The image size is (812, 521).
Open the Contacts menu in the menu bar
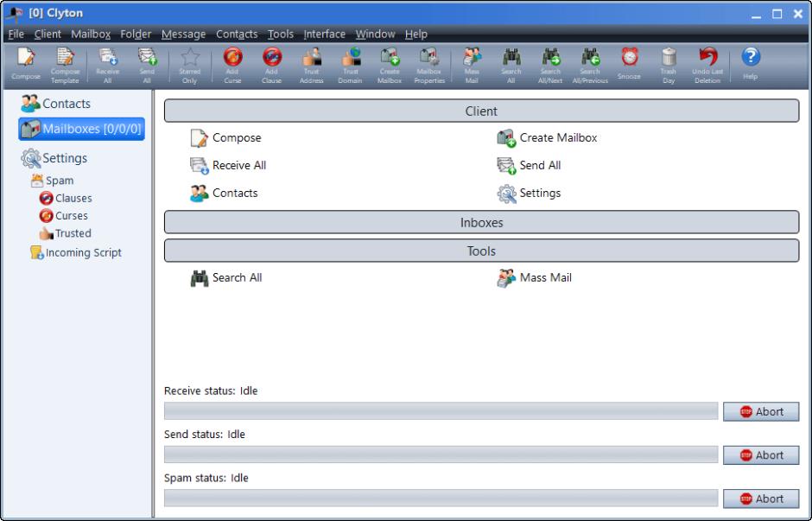point(237,35)
